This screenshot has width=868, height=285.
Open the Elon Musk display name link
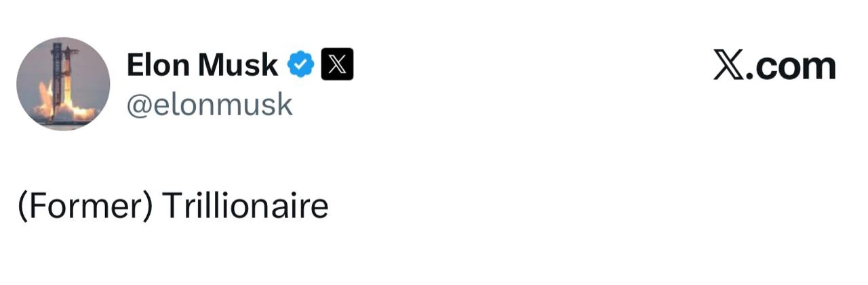pos(202,65)
